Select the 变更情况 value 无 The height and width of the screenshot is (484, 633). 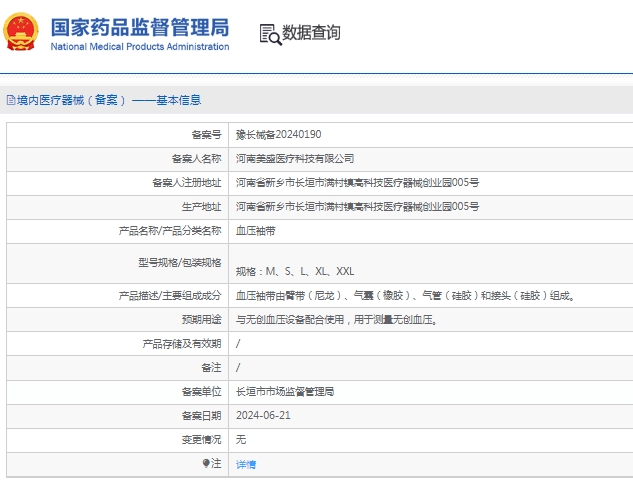(x=241, y=440)
